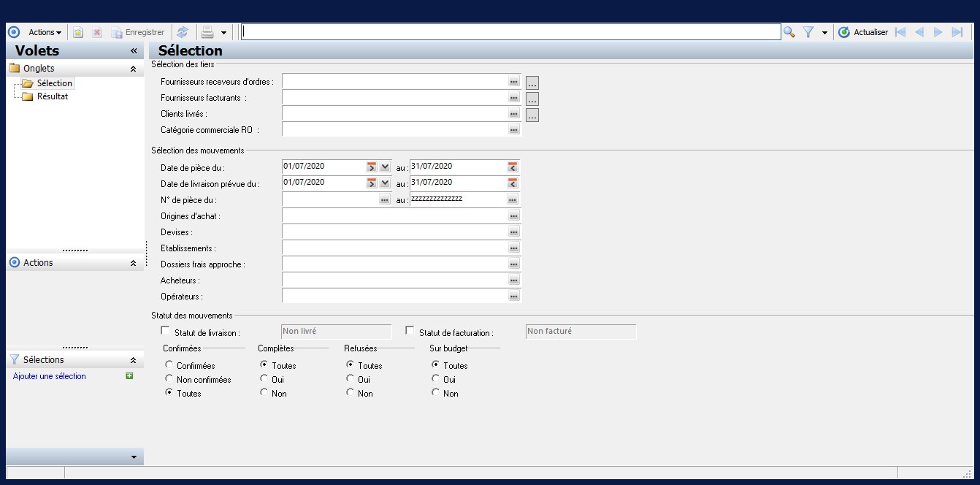Enable the Statut de facturation checkbox

click(410, 331)
